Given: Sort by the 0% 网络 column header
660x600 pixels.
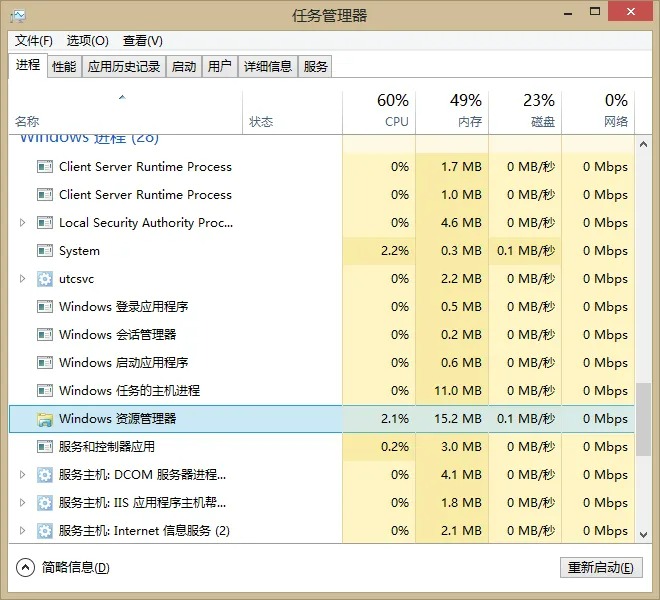Looking at the screenshot, I should point(598,112).
